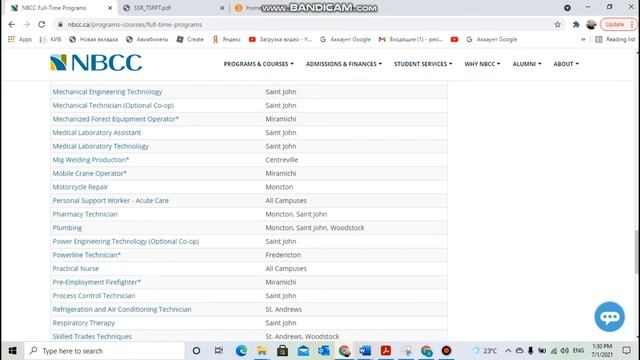The height and width of the screenshot is (360, 640).
Task: Expand the About menu
Action: point(566,64)
